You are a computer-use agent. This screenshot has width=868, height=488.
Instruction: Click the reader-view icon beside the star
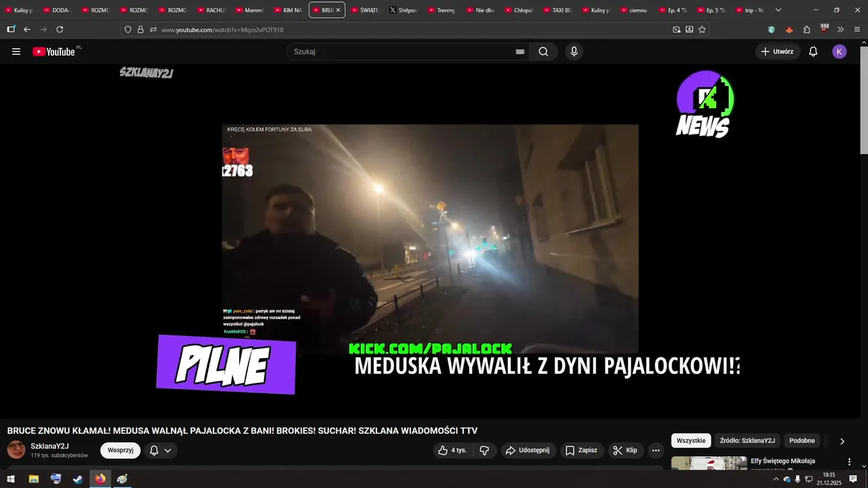[689, 30]
